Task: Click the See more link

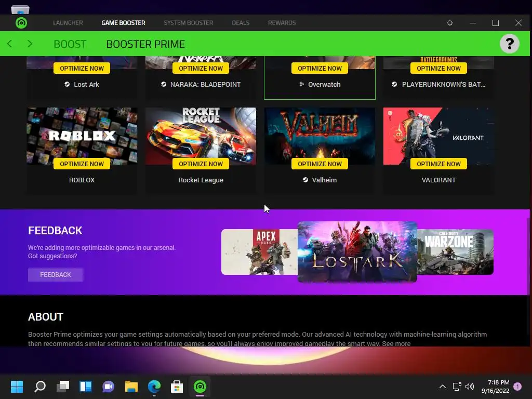Action: (x=396, y=343)
